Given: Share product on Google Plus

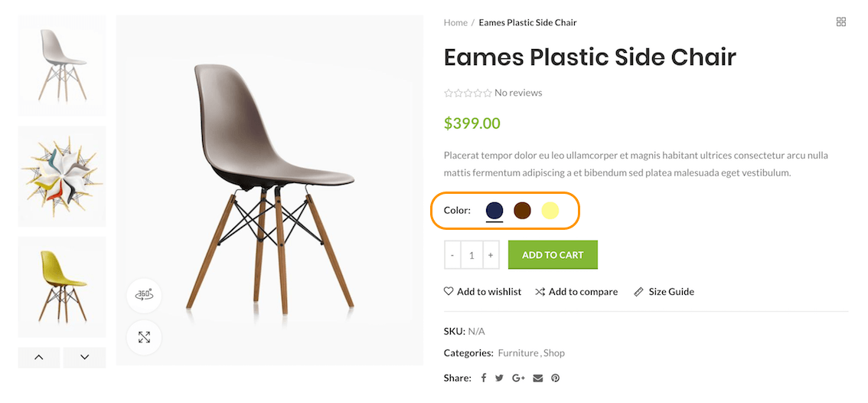Looking at the screenshot, I should 518,378.
